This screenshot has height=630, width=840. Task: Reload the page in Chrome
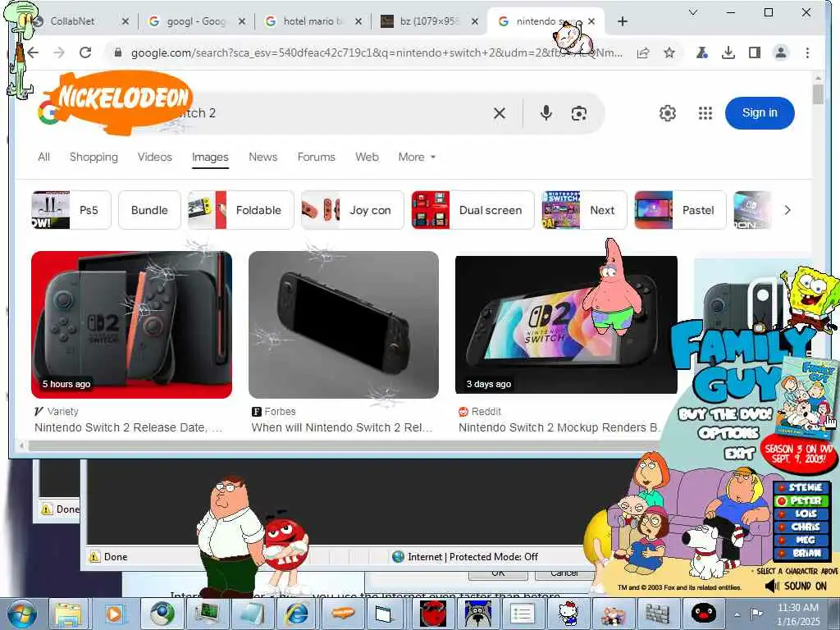click(x=85, y=52)
